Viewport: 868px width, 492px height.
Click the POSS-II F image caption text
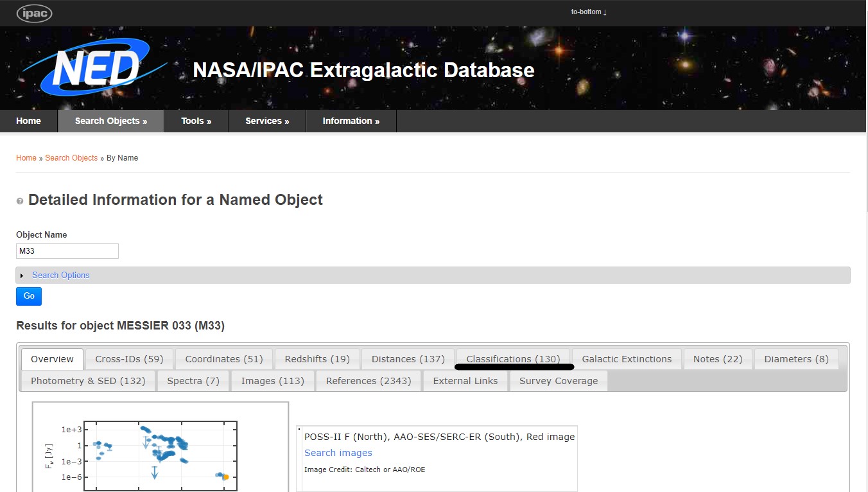439,437
